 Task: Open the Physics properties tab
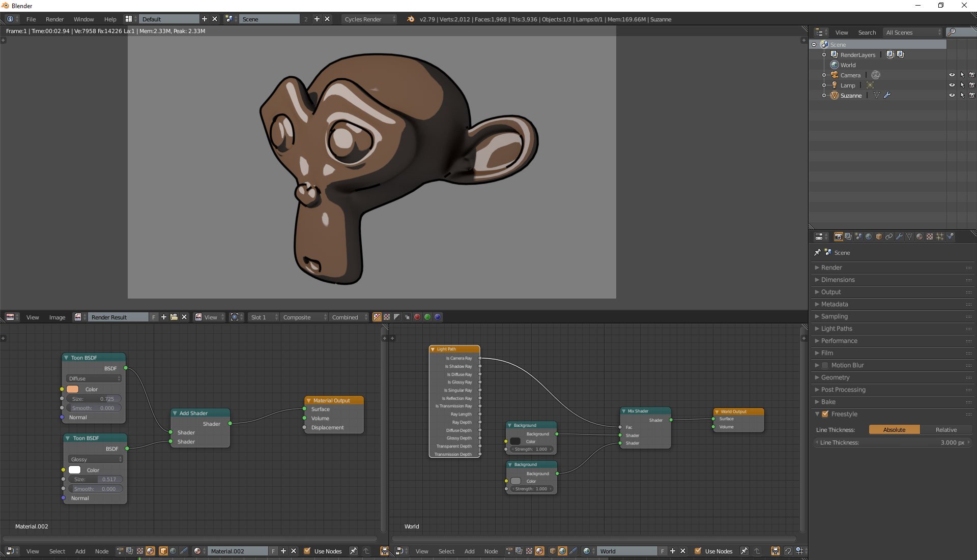[950, 237]
